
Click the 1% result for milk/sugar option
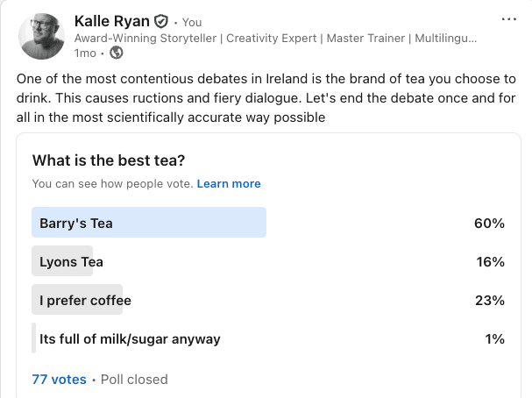[x=493, y=338]
